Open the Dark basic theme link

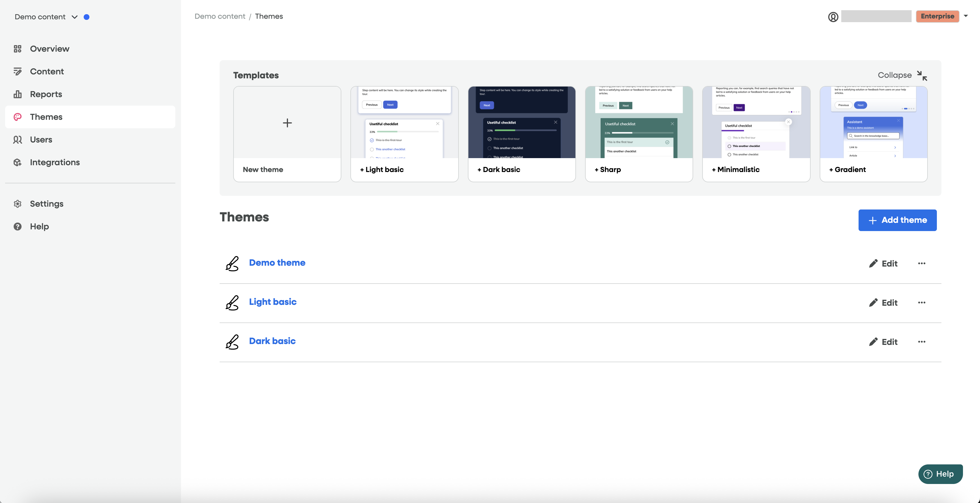pos(272,341)
